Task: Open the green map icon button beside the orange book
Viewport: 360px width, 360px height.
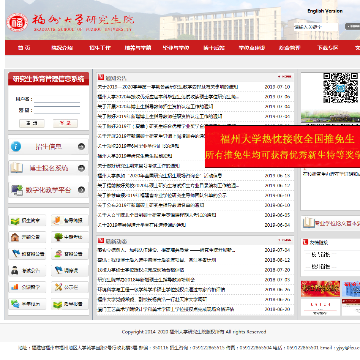Action: pyautogui.click(x=27, y=220)
